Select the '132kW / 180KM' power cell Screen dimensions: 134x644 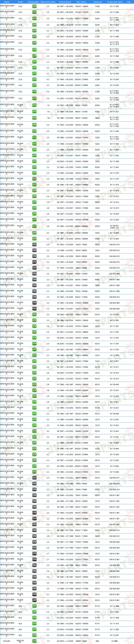pyautogui.click(x=82, y=131)
